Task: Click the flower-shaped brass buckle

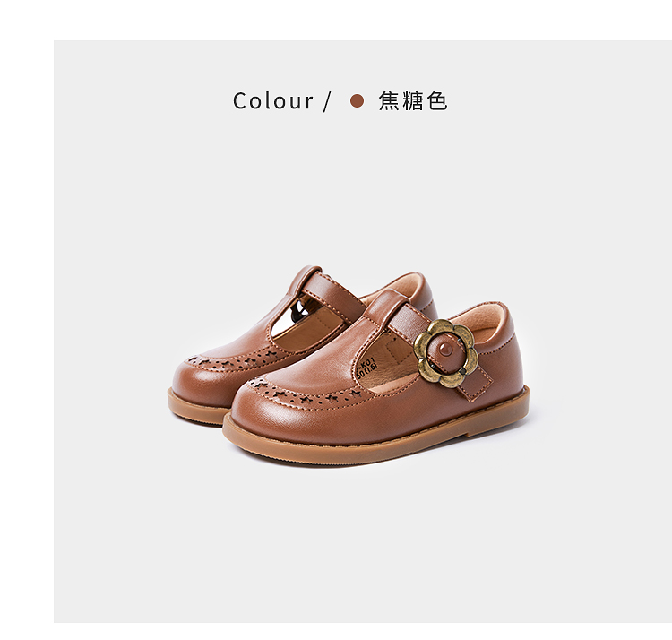Action: coord(446,354)
